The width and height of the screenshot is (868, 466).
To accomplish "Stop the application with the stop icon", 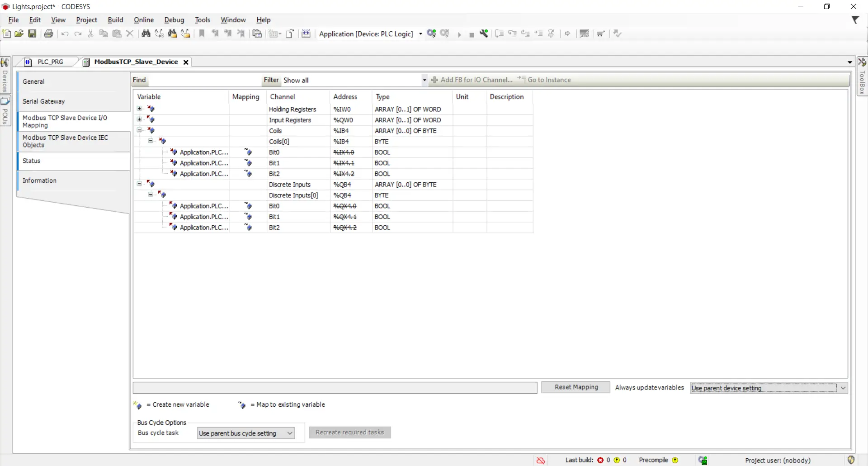I will pyautogui.click(x=472, y=34).
